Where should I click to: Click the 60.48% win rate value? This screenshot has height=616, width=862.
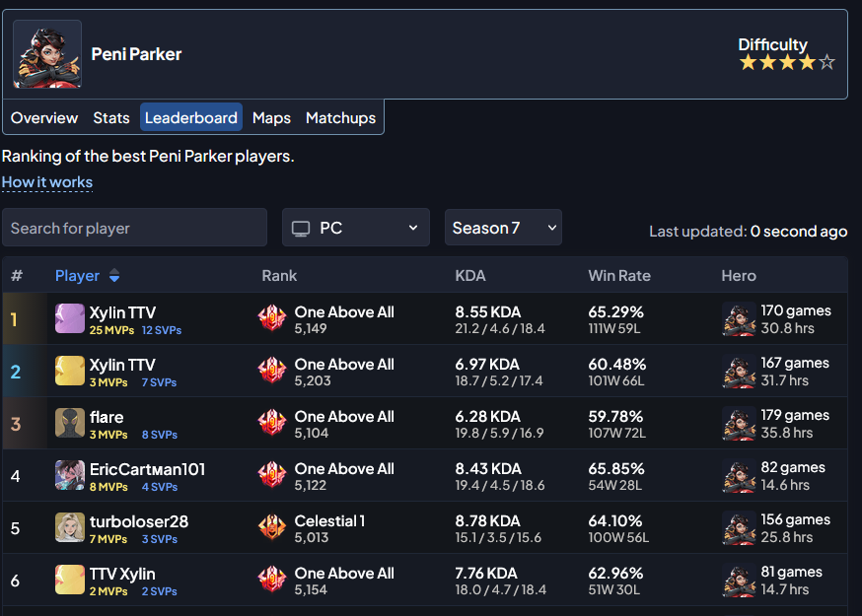pyautogui.click(x=616, y=365)
